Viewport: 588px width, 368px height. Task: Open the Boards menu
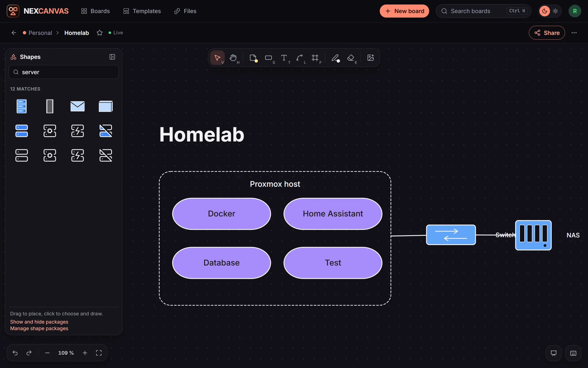point(96,11)
